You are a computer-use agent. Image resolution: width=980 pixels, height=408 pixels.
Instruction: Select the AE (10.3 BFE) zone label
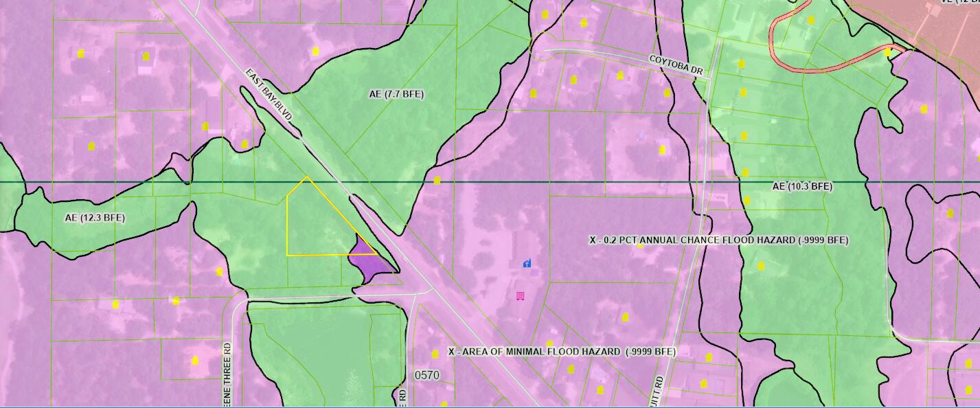click(802, 187)
